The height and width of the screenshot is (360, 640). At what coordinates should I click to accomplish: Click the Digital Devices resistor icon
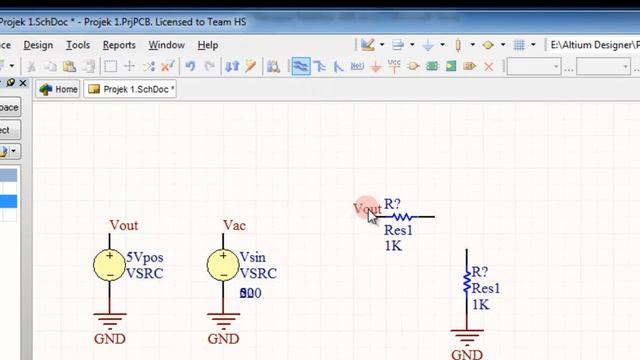[458, 45]
